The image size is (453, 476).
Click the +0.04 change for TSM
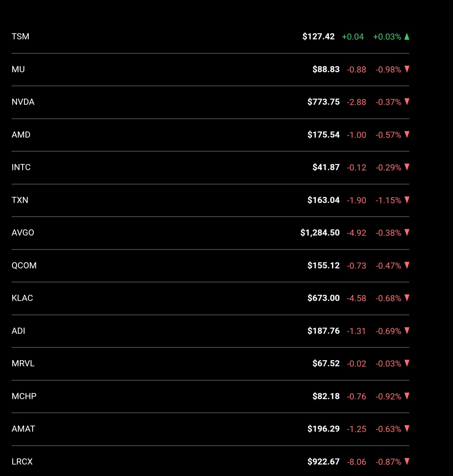[353, 37]
